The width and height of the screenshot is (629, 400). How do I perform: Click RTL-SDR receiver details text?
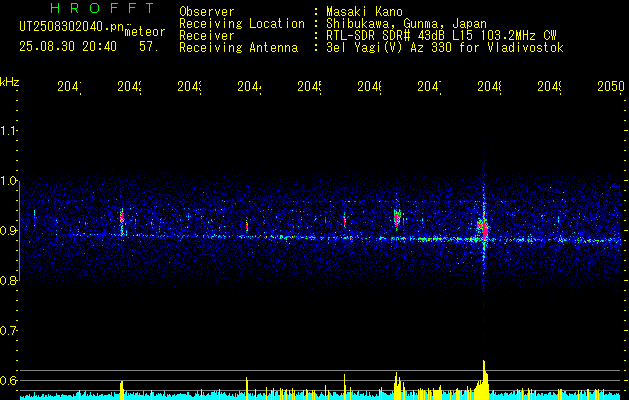441,36
